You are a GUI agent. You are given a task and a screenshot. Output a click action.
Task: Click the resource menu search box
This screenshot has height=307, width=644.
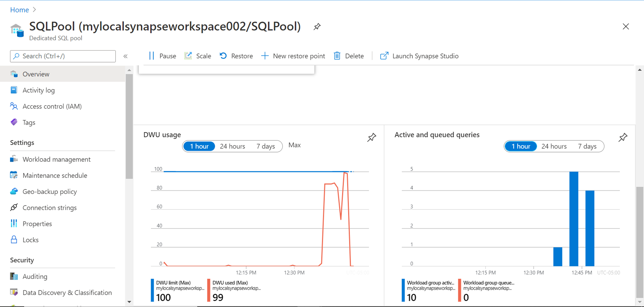point(63,56)
